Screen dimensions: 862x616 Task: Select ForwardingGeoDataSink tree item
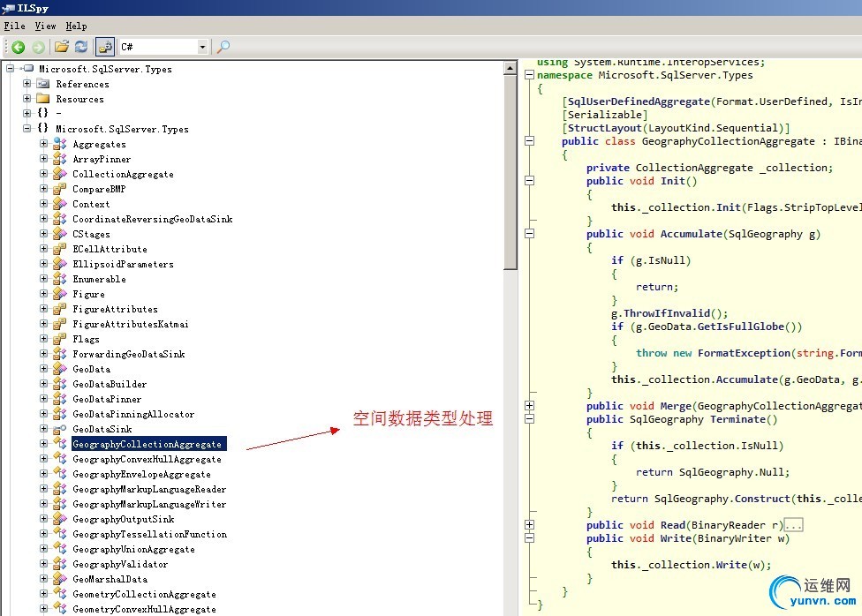pos(129,354)
